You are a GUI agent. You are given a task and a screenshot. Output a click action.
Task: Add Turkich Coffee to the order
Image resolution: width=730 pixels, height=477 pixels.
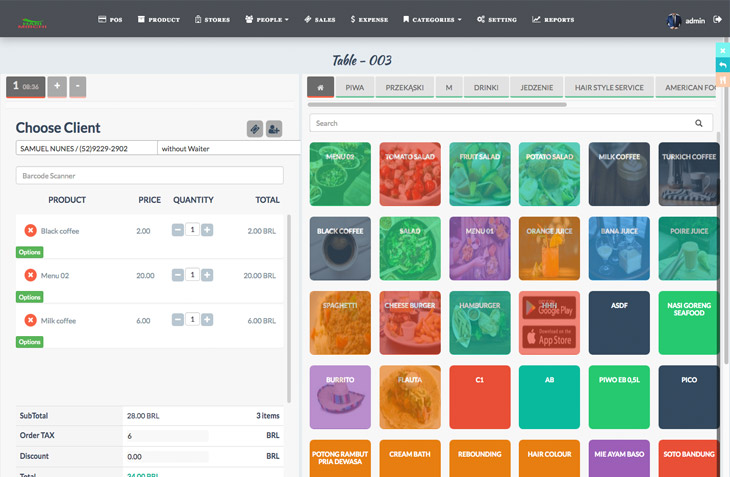[x=689, y=174]
